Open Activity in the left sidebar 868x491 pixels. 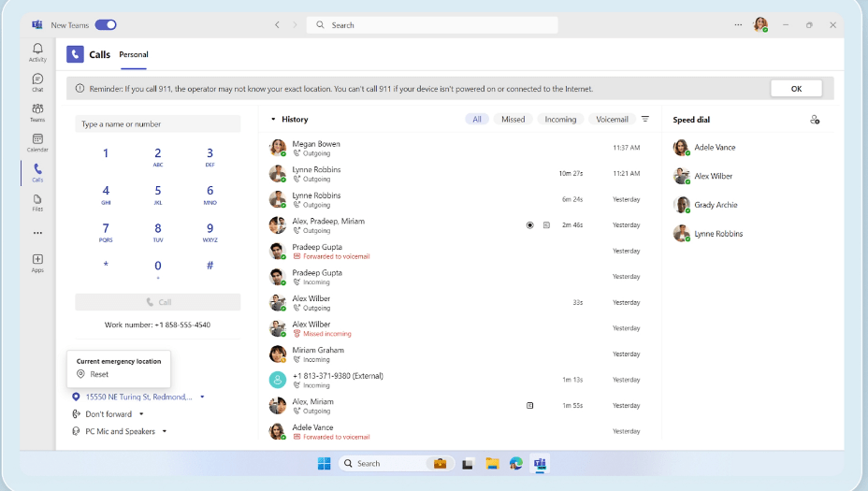37,52
